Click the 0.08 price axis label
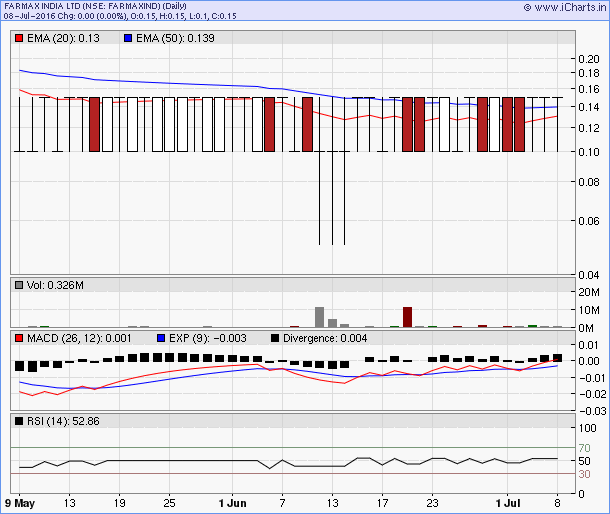The height and width of the screenshot is (514, 610). click(x=589, y=182)
